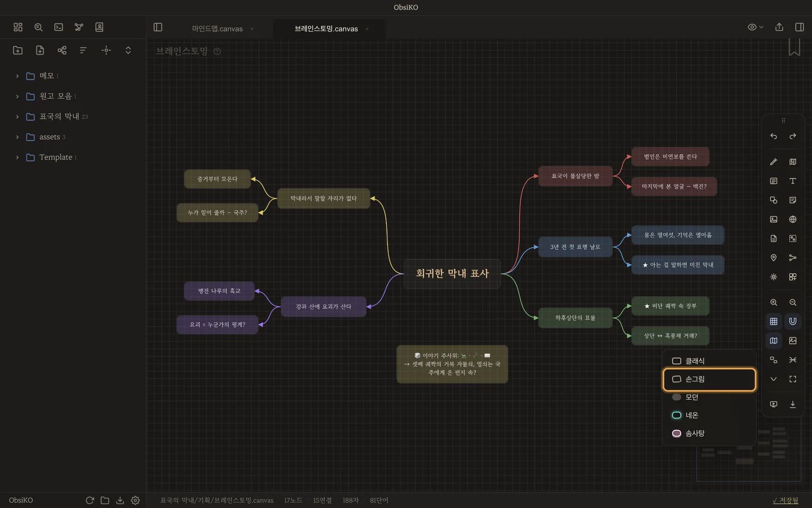Image resolution: width=812 pixels, height=508 pixels.
Task: Open the eye view-mode dropdown
Action: [x=755, y=27]
